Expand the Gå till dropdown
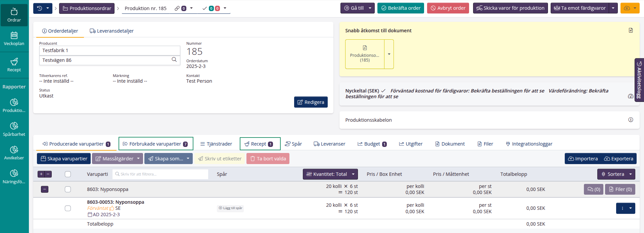Viewport: 644px width, 233px height. coord(370,8)
